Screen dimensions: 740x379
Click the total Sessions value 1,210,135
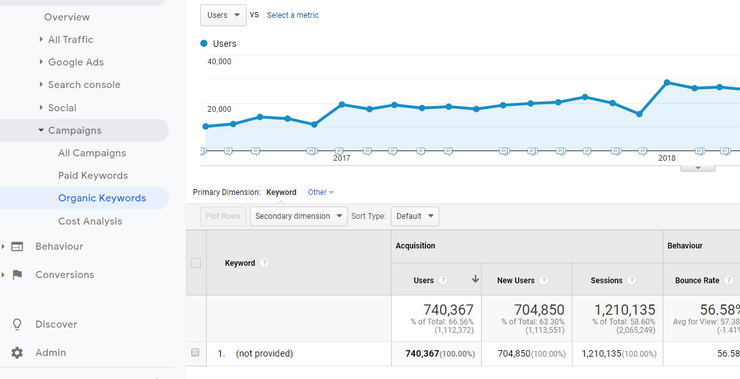pos(624,310)
